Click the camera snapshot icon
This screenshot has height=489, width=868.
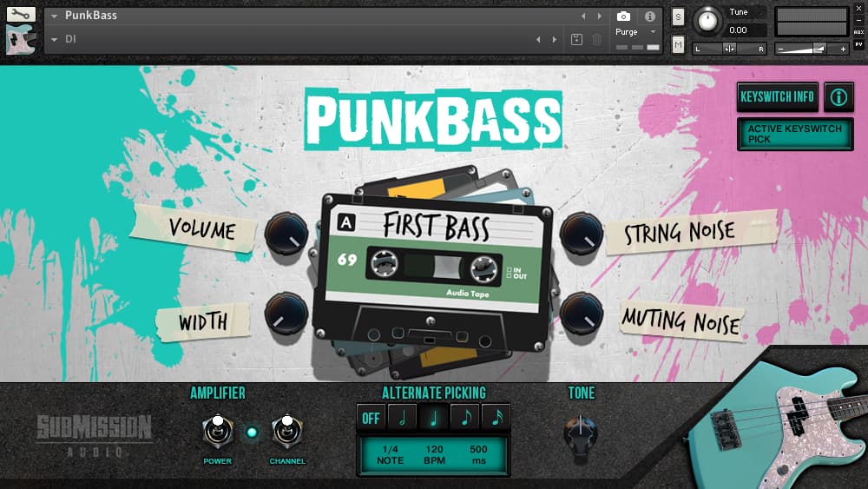pos(622,17)
